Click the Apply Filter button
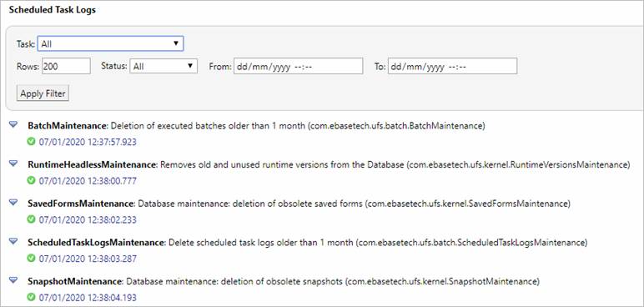644x307 pixels. coord(43,93)
